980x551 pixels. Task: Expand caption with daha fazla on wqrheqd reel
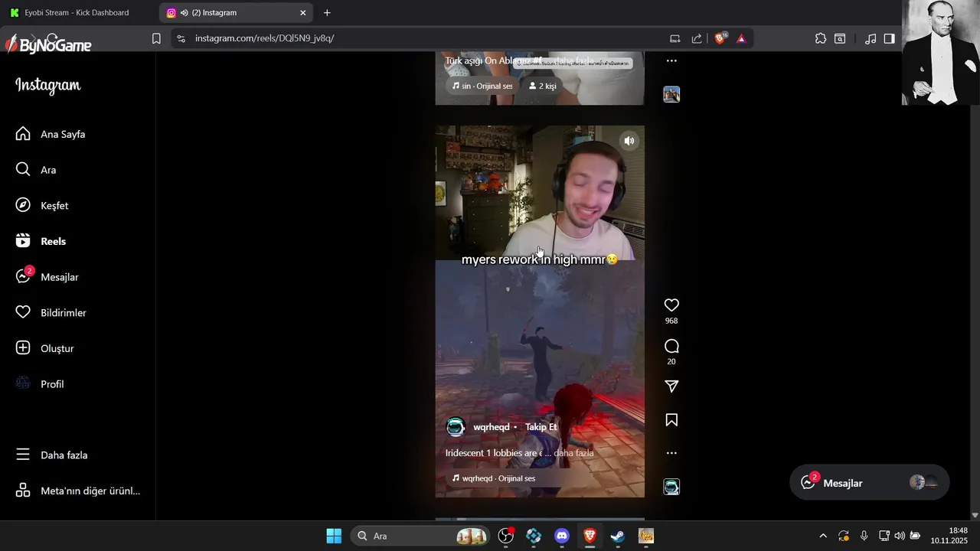(573, 453)
